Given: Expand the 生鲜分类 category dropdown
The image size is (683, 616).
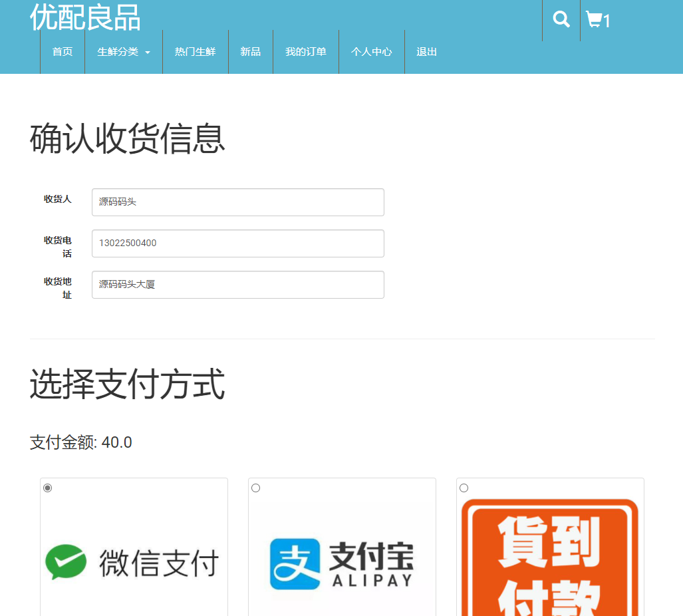Looking at the screenshot, I should click(x=124, y=52).
